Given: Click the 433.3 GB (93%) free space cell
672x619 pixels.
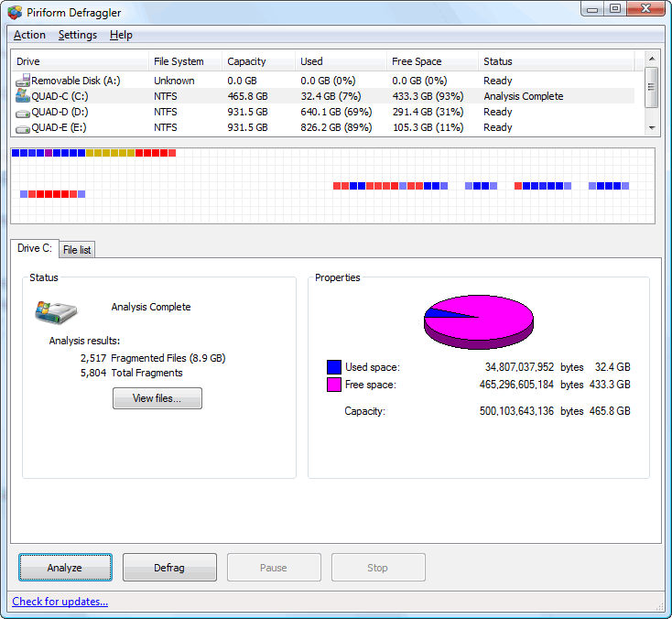Looking at the screenshot, I should click(x=428, y=96).
